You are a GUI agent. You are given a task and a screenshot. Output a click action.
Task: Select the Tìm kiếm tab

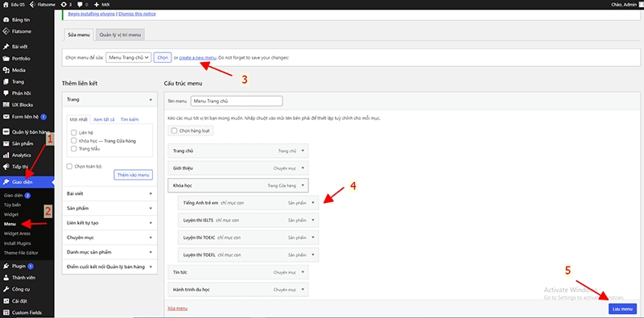[130, 119]
